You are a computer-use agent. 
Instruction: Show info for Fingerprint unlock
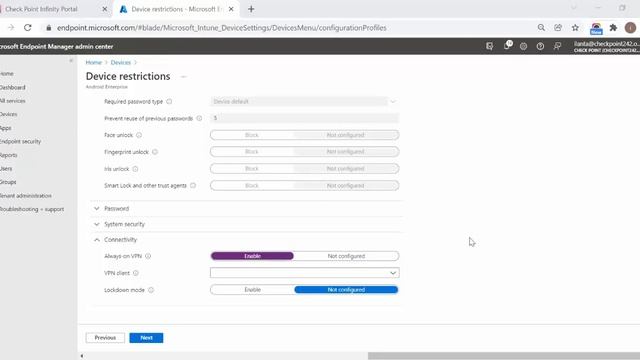[155, 152]
